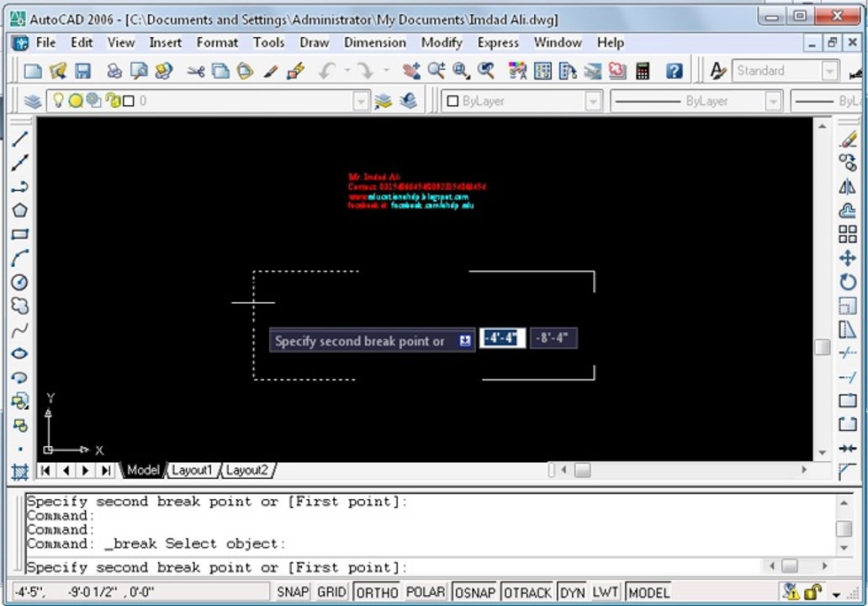Expand the layer list dropdown

pos(360,101)
